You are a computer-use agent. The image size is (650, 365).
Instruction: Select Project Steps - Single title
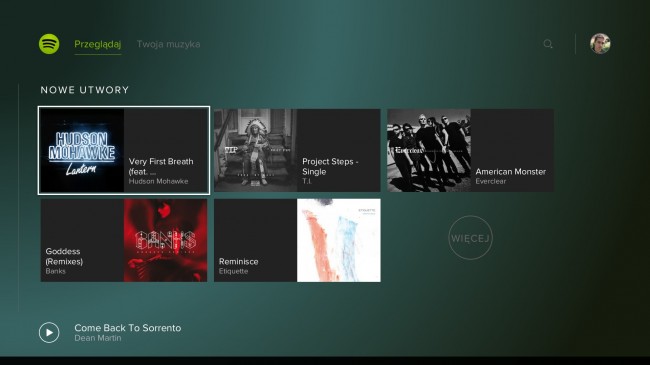[330, 166]
